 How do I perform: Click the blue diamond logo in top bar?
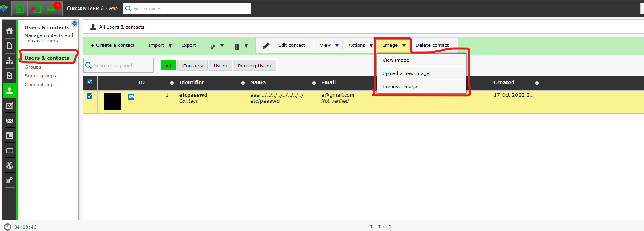(x=4, y=8)
